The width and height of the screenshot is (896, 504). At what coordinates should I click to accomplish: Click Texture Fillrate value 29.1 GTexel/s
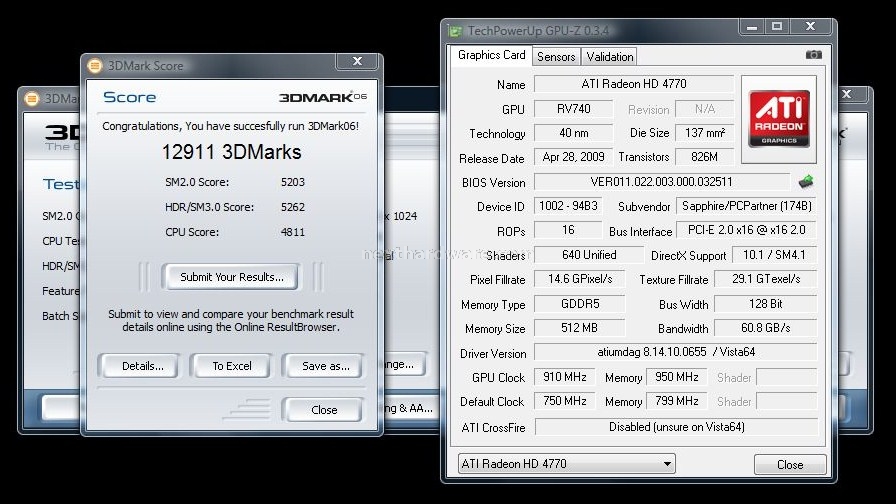[766, 279]
